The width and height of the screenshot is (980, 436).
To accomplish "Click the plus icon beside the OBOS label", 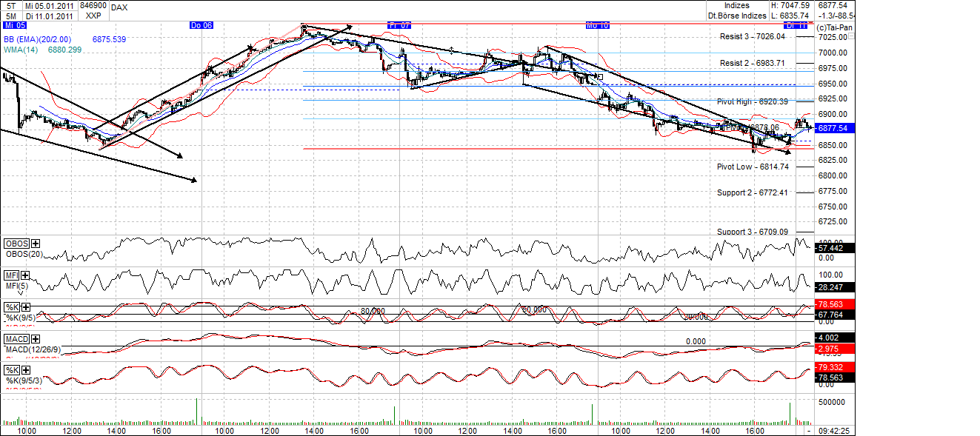I will point(34,242).
